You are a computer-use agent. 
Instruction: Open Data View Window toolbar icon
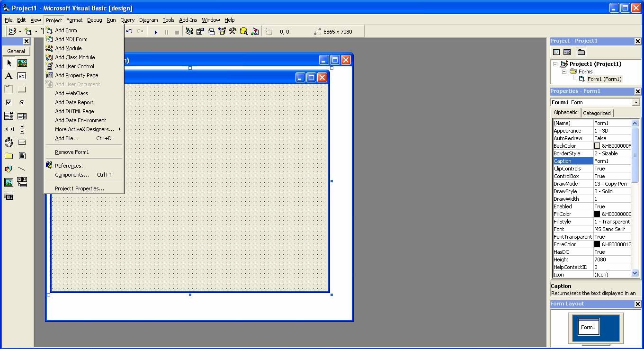(244, 32)
